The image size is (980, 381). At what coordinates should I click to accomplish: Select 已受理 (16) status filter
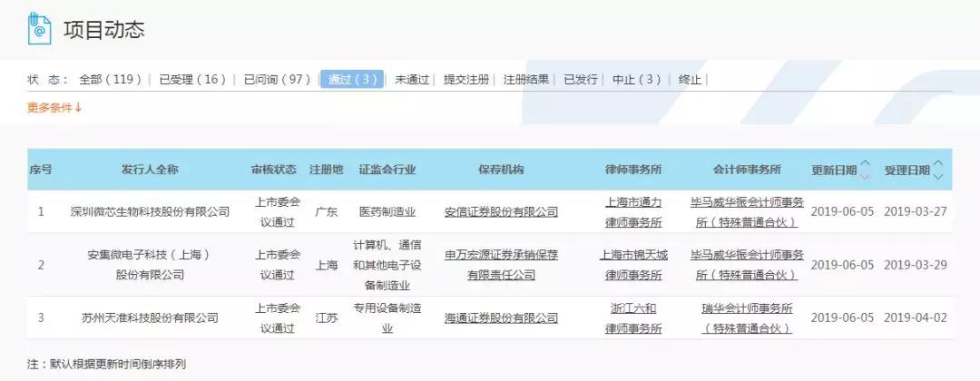pyautogui.click(x=192, y=80)
